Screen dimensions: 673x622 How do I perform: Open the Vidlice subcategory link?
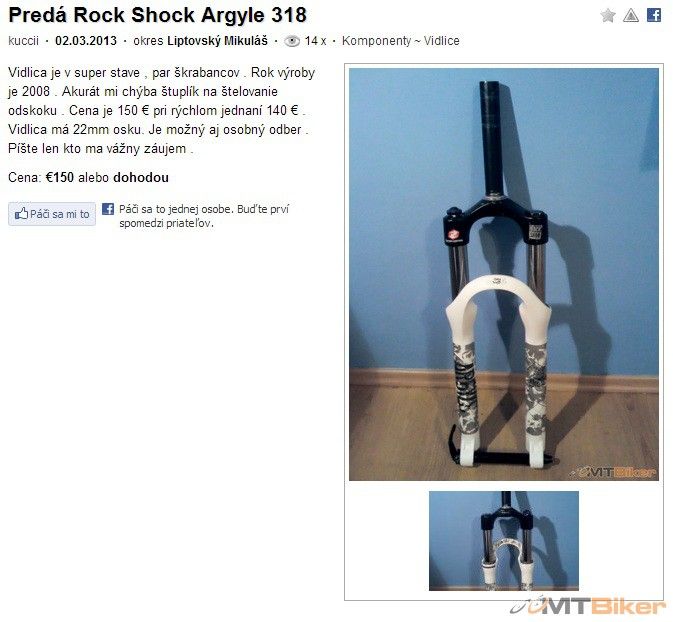pos(442,41)
